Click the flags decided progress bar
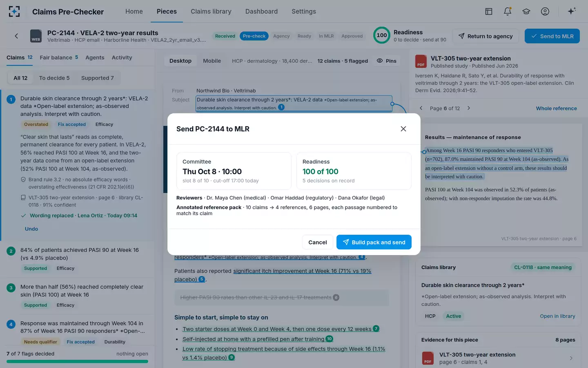The image size is (588, 368). tap(77, 361)
